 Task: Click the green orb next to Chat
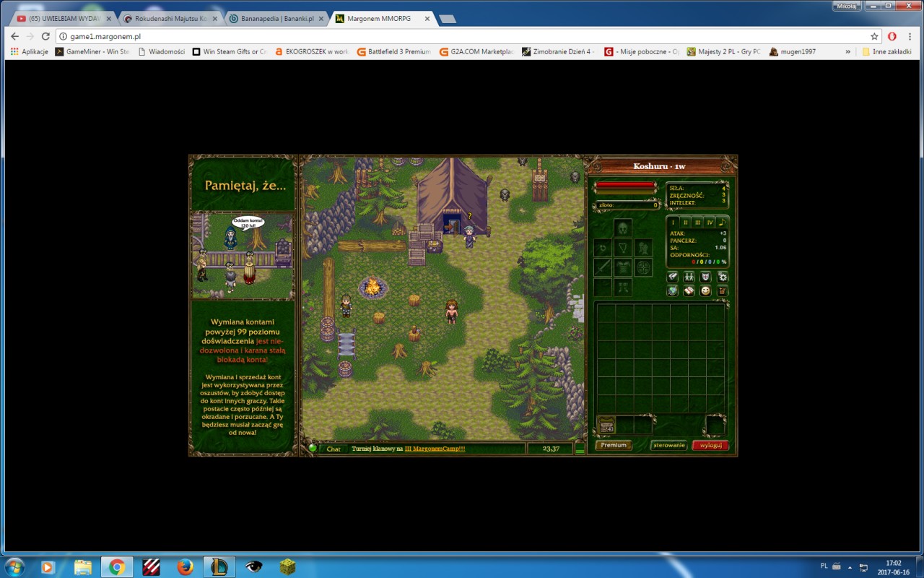[x=313, y=448]
